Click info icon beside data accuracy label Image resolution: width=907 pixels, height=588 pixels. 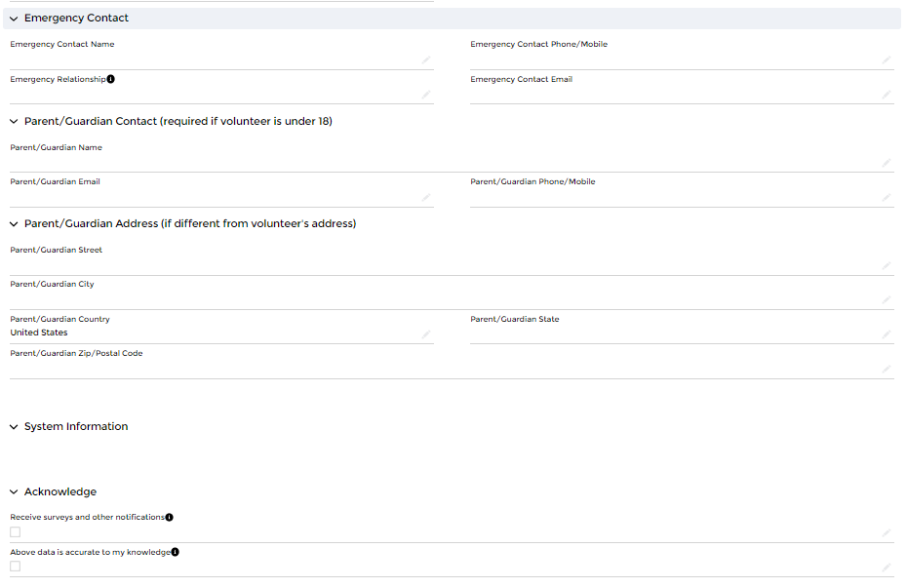175,552
